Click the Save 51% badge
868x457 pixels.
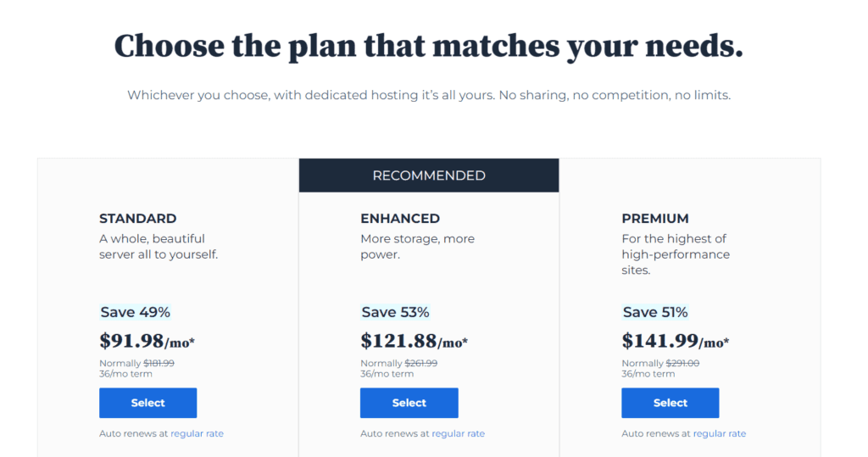656,312
